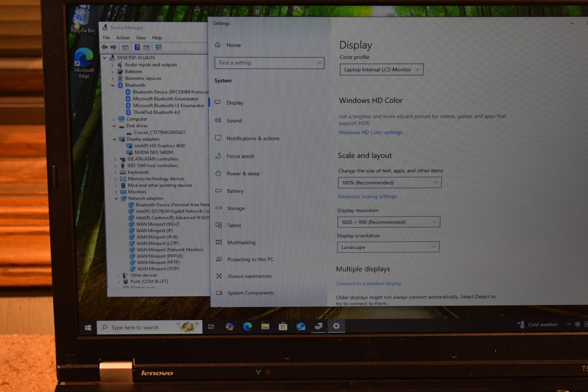Open Microsoft Edge from the taskbar
588x392 pixels.
247,326
